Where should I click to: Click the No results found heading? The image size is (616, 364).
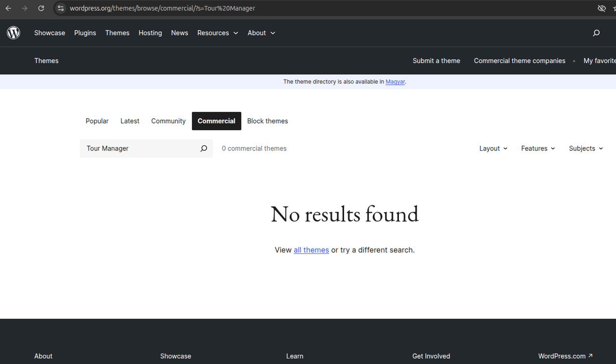point(345,214)
